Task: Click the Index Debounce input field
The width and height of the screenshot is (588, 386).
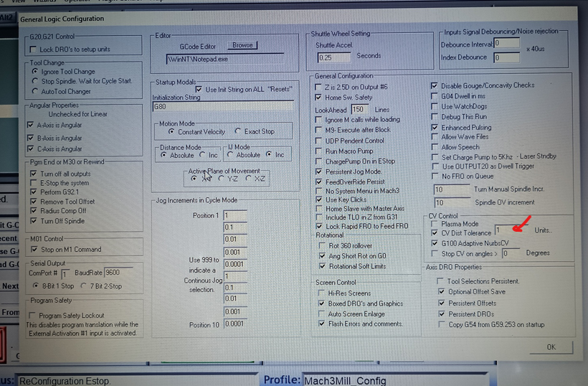Action: click(507, 57)
